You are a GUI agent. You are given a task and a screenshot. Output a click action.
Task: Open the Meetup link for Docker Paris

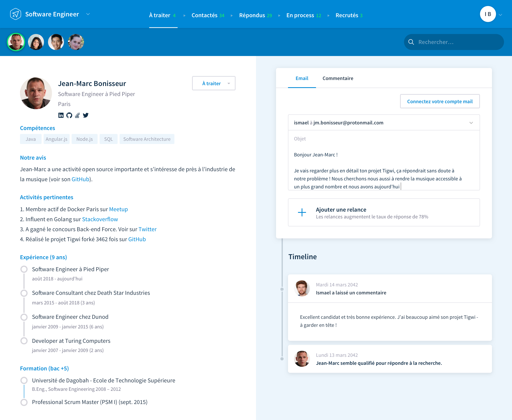(x=118, y=209)
